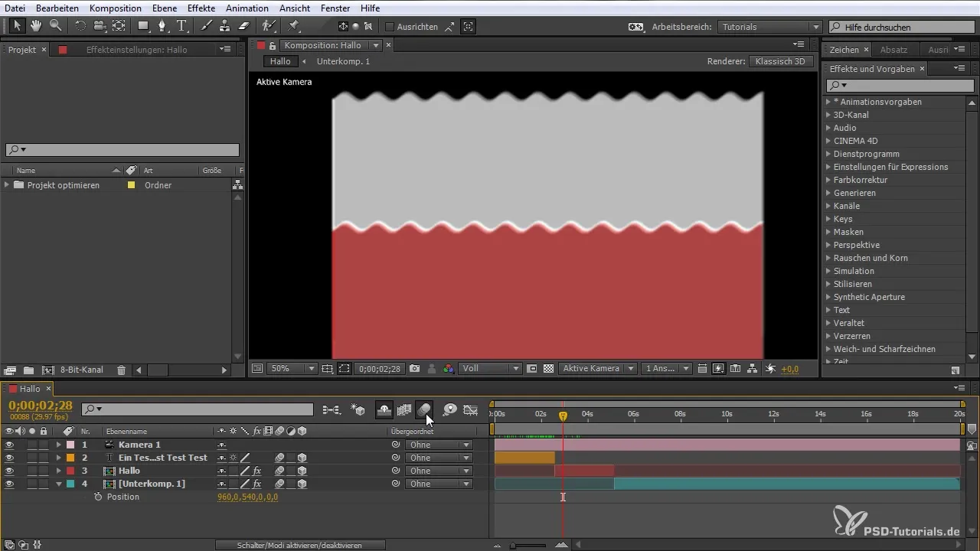Toggle Position stopwatch for Unterkomp. 1

[x=97, y=497]
